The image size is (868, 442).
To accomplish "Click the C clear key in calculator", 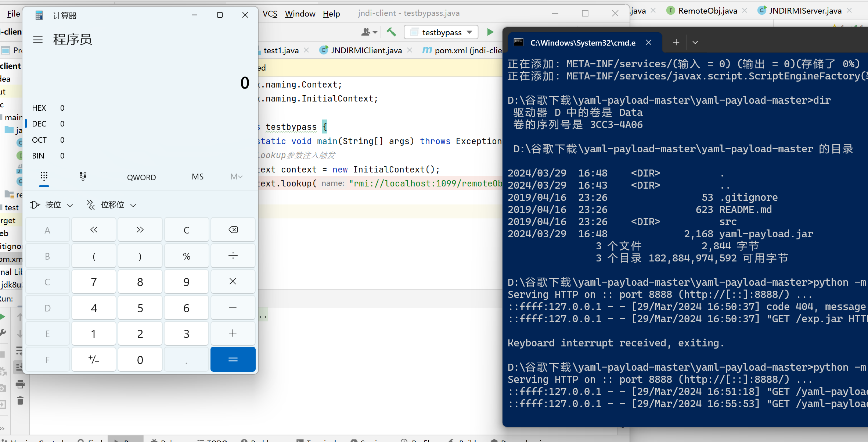I will point(186,230).
